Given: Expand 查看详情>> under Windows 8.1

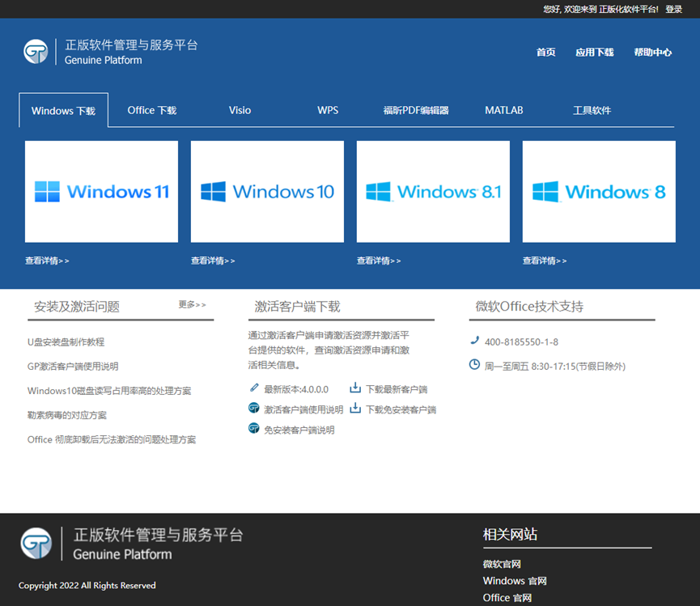Looking at the screenshot, I should click(x=379, y=261).
